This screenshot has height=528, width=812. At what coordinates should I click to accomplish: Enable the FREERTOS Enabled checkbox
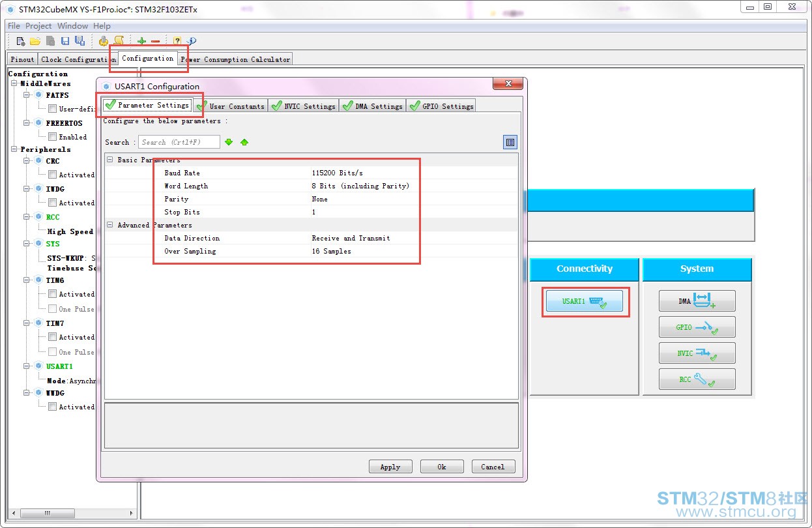point(52,137)
